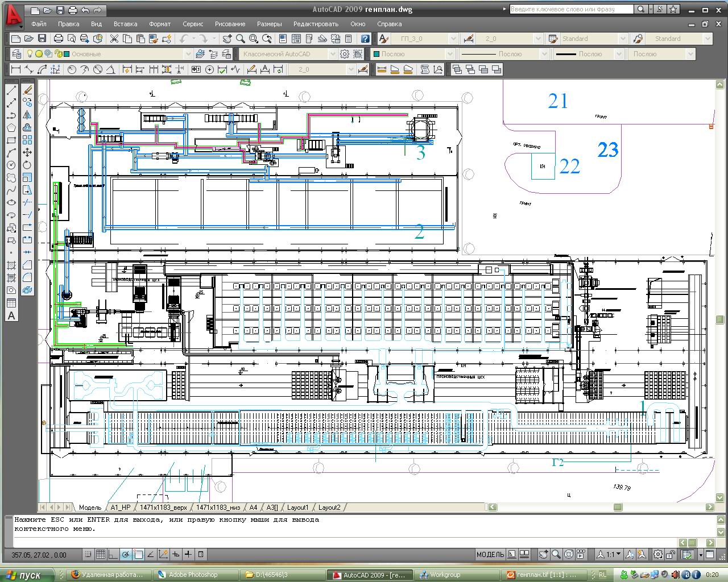
Task: Open the Сервис menu
Action: pyautogui.click(x=193, y=24)
